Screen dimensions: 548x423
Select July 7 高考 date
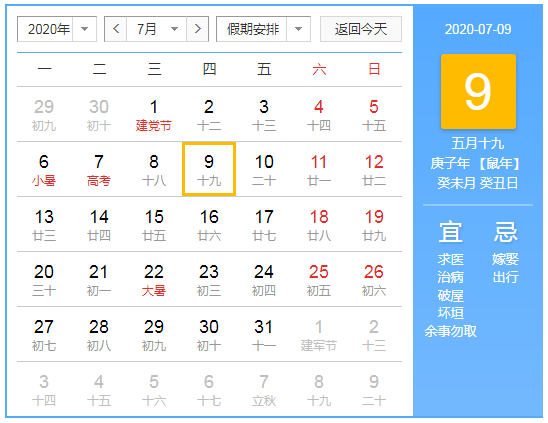[x=99, y=170]
